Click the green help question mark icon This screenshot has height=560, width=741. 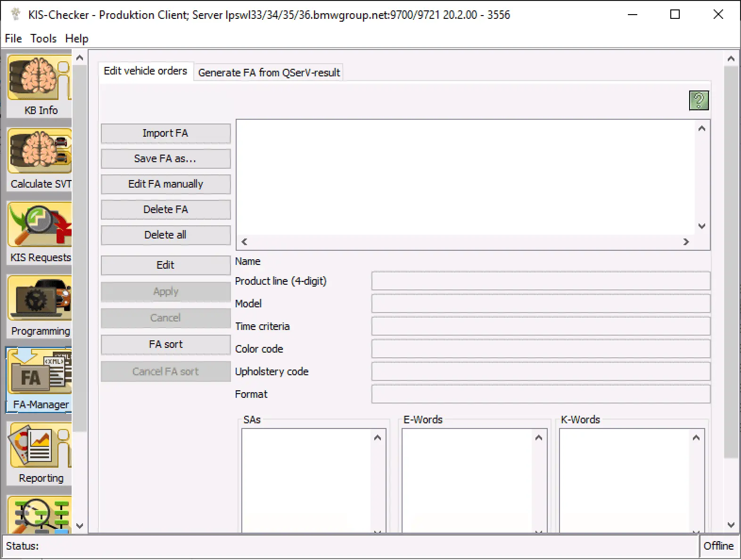point(699,100)
